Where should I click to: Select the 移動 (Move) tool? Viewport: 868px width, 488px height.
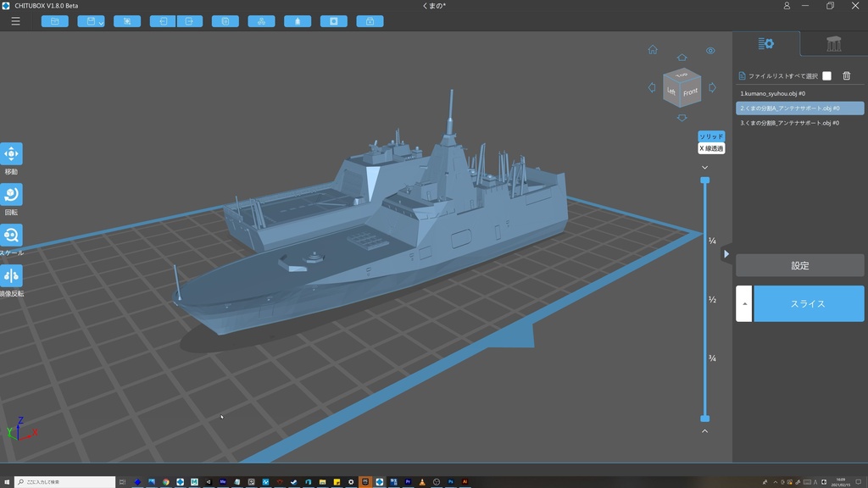[x=12, y=153]
